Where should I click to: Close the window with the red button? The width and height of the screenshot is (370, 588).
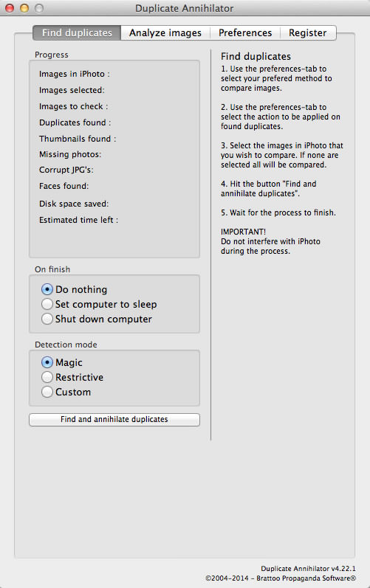pos(10,8)
